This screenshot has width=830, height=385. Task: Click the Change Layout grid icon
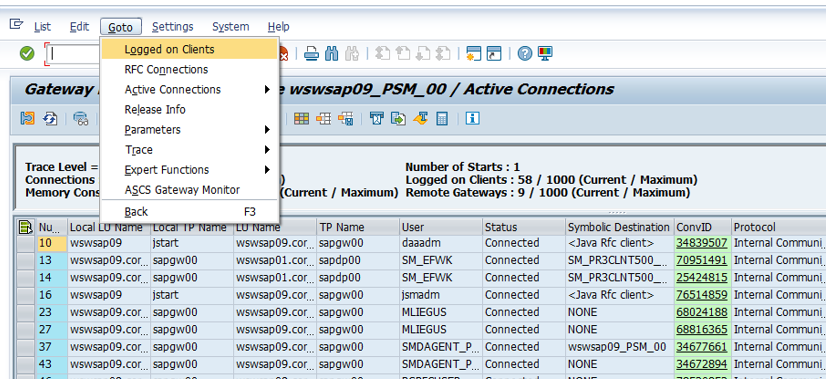[301, 118]
